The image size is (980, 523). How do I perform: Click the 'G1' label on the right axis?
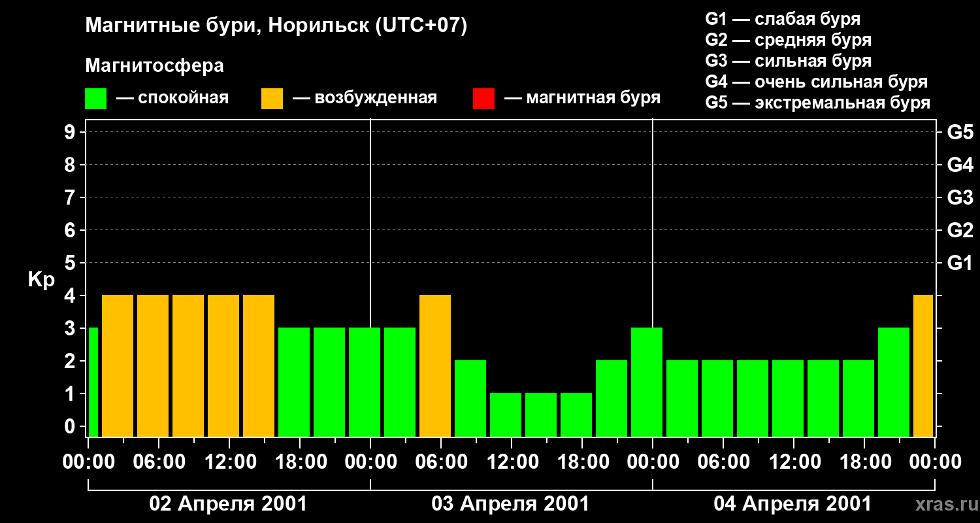tap(960, 263)
